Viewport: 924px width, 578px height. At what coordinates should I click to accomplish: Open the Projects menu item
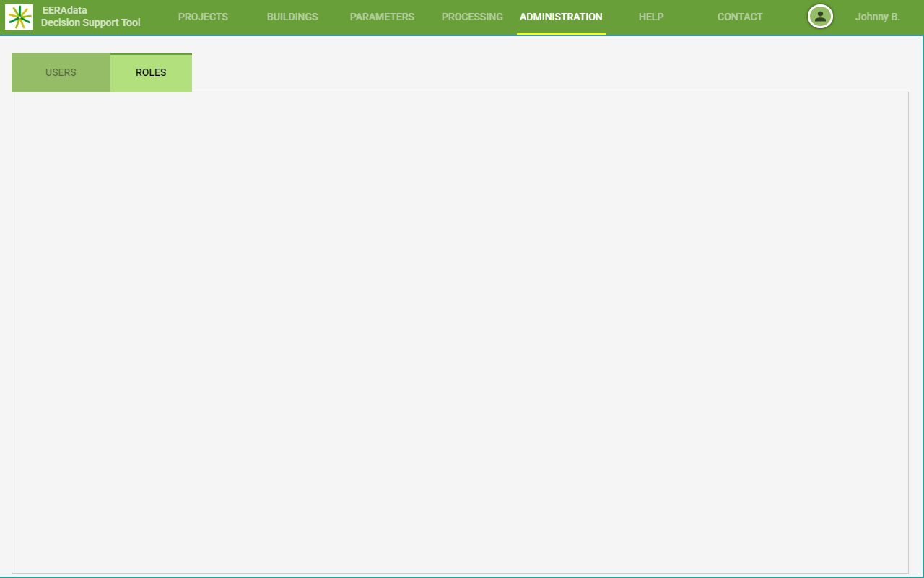pos(203,17)
